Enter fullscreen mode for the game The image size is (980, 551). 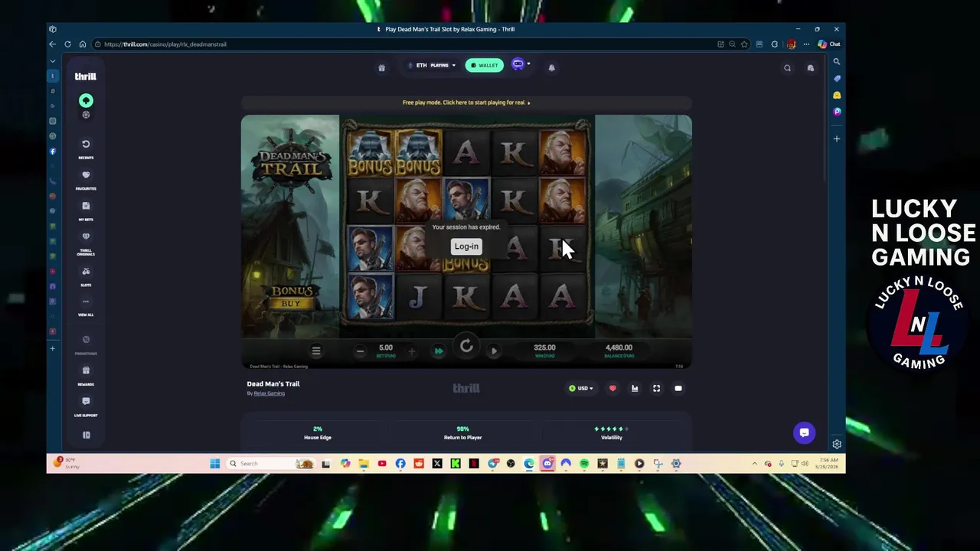[656, 388]
